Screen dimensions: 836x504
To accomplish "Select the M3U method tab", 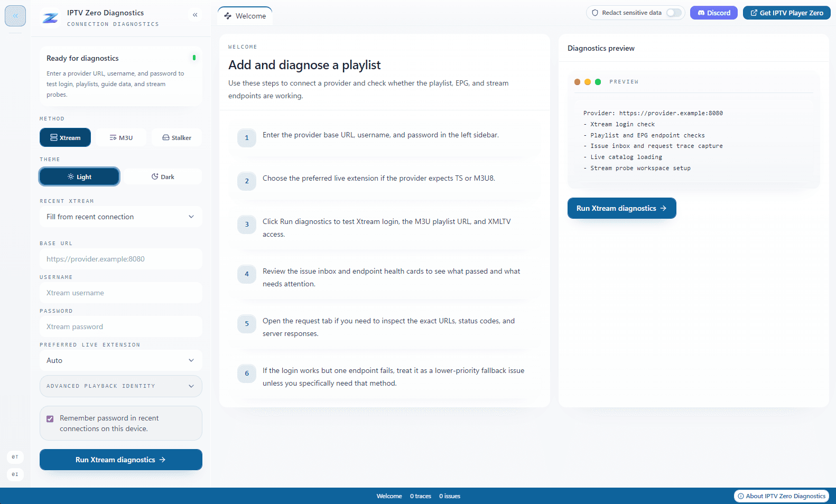I will [121, 138].
